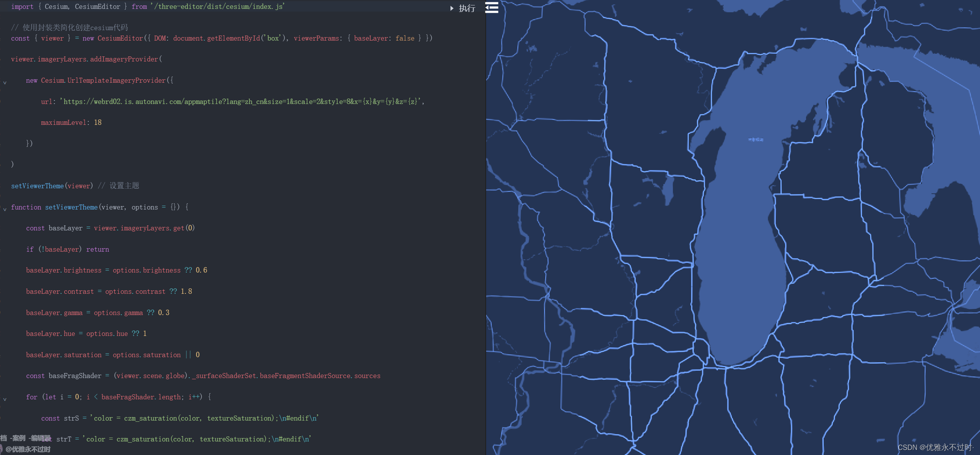Click the 'const baseFragShader' line
The height and width of the screenshot is (455, 980).
point(203,376)
